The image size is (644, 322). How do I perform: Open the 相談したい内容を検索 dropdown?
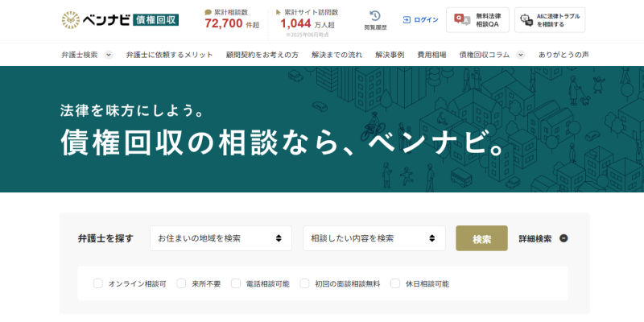point(374,238)
